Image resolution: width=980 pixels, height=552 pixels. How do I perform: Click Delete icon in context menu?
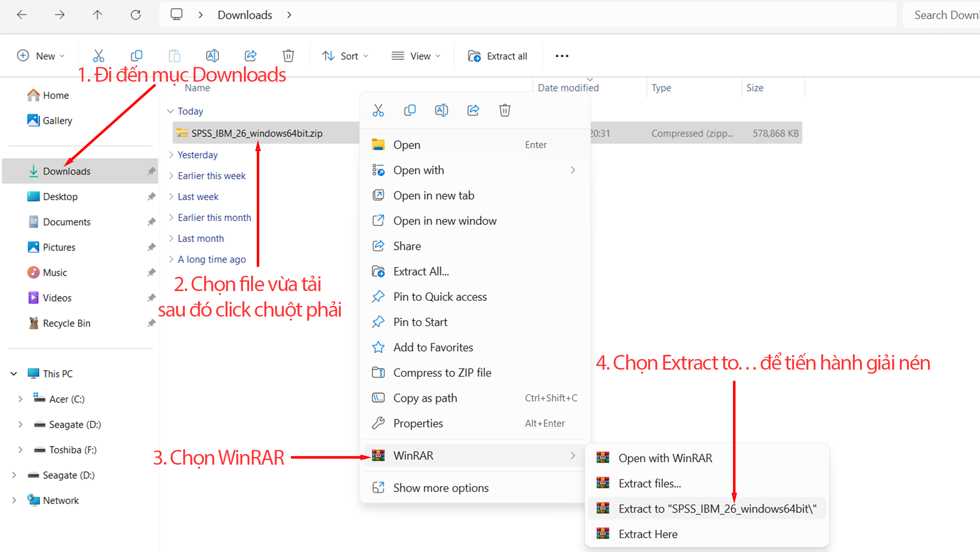[505, 110]
